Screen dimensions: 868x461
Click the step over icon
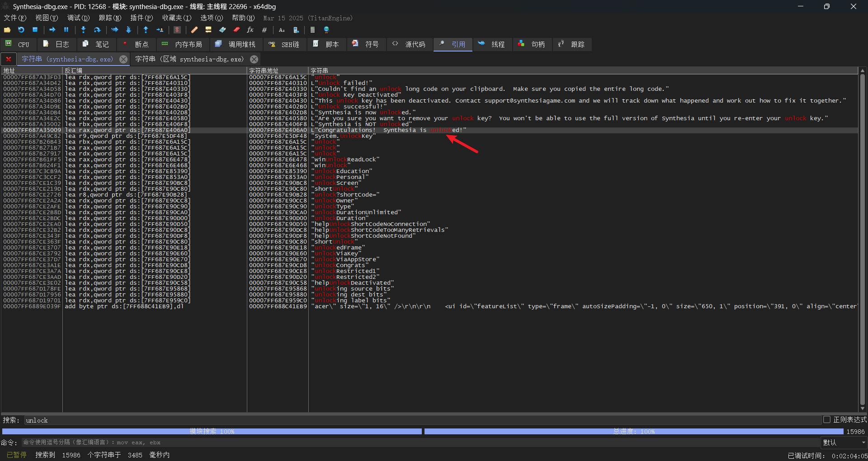97,30
